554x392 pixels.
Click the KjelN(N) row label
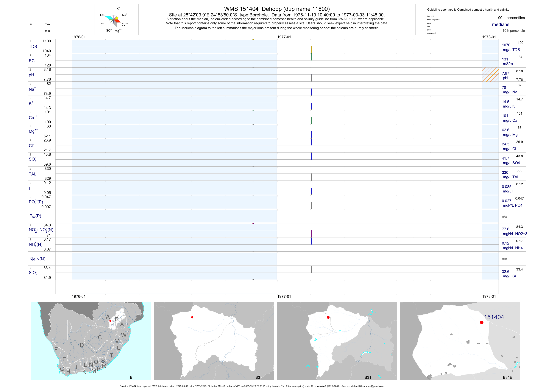coord(37,259)
